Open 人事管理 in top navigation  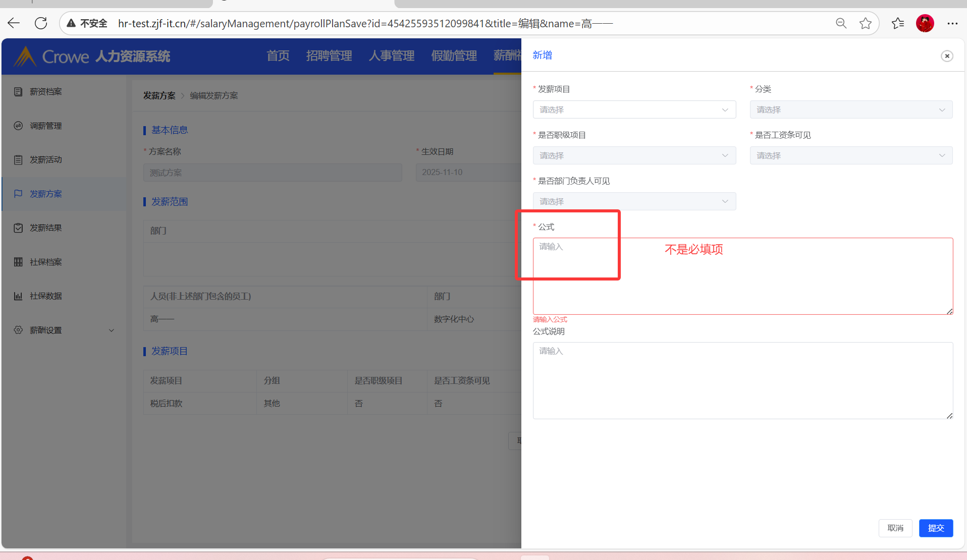(392, 55)
